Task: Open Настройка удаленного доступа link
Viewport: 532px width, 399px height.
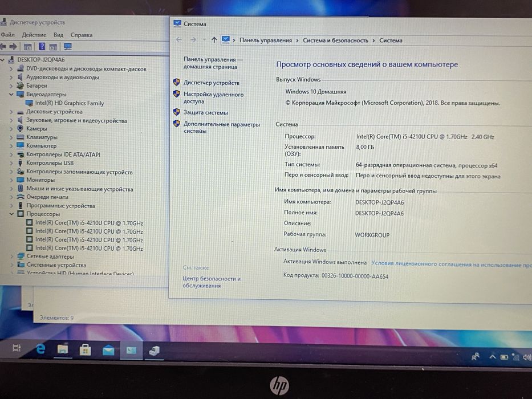Action: (213, 97)
